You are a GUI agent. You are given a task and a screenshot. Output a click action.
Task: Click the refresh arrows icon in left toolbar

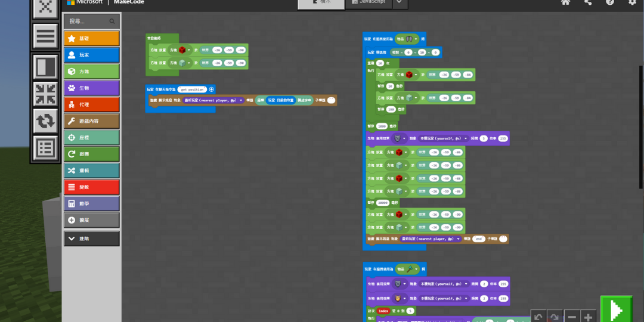(46, 121)
